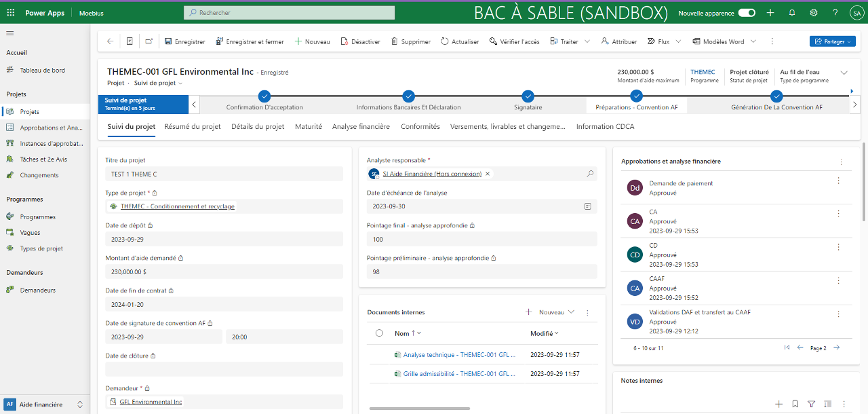This screenshot has height=414, width=868.
Task: Remove SI Aide Financière analyst with X
Action: 488,174
